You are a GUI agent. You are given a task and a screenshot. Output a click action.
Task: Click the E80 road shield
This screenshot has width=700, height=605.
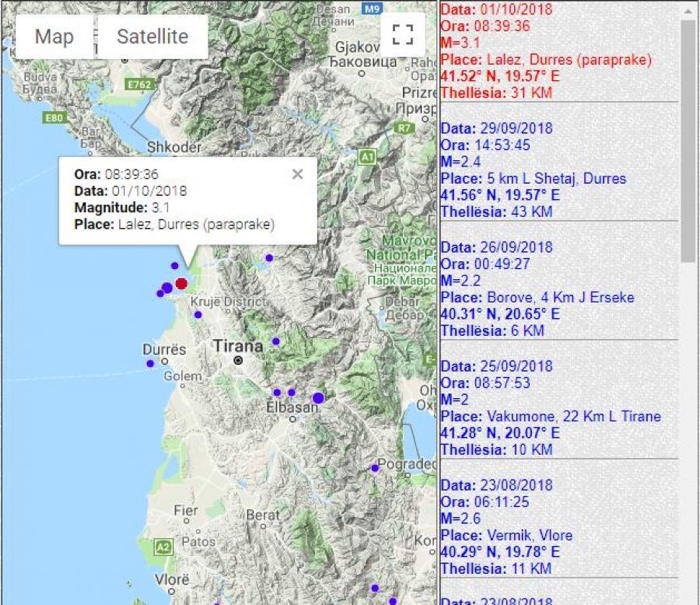point(54,117)
